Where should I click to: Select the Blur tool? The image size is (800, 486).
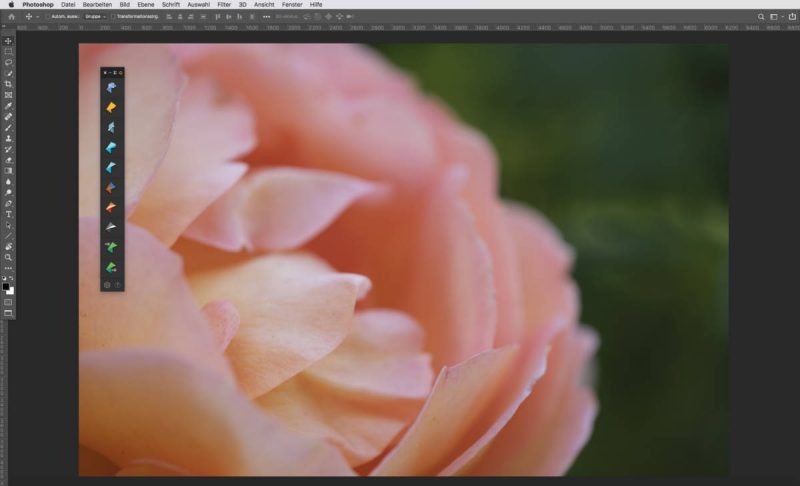[8, 182]
